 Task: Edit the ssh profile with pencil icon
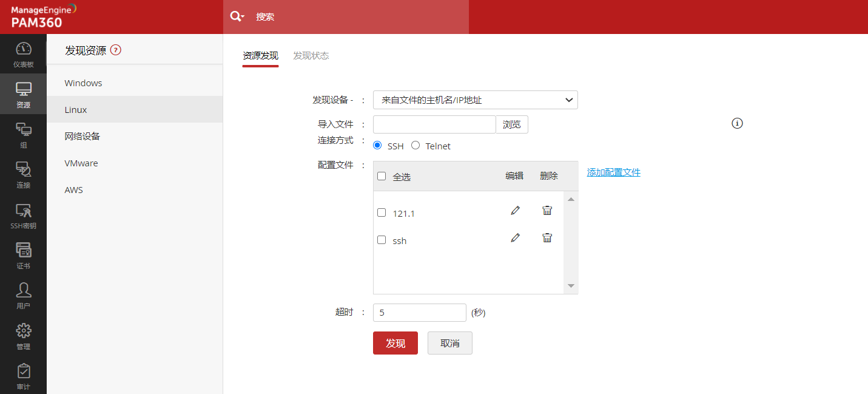515,237
